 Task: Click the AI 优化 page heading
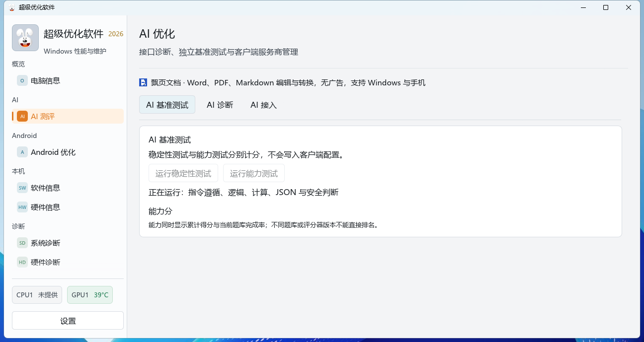(x=157, y=34)
